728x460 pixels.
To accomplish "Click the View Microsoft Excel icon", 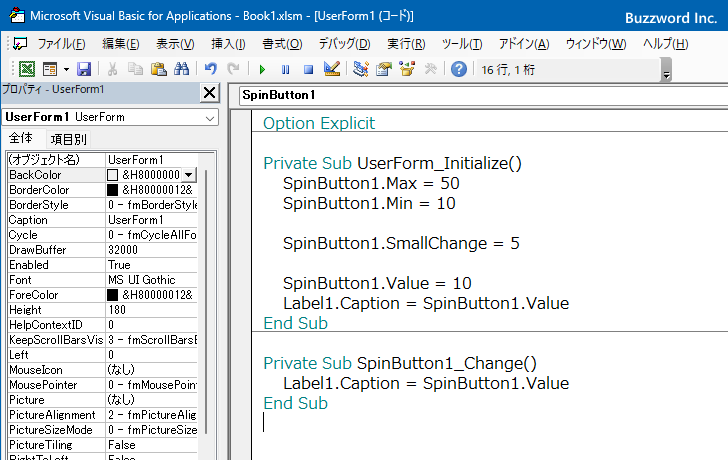I will [26, 69].
